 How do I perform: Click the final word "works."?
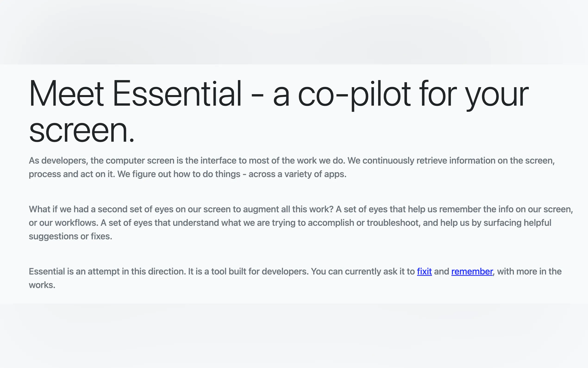point(42,285)
